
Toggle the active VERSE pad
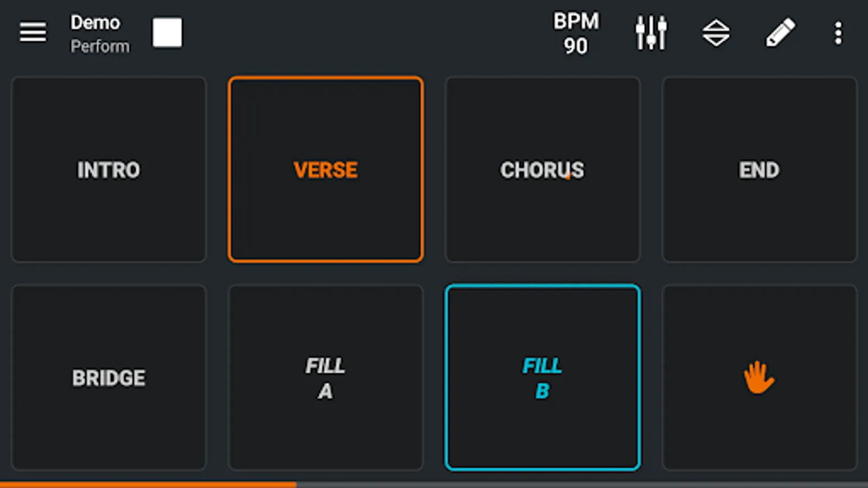pyautogui.click(x=325, y=170)
